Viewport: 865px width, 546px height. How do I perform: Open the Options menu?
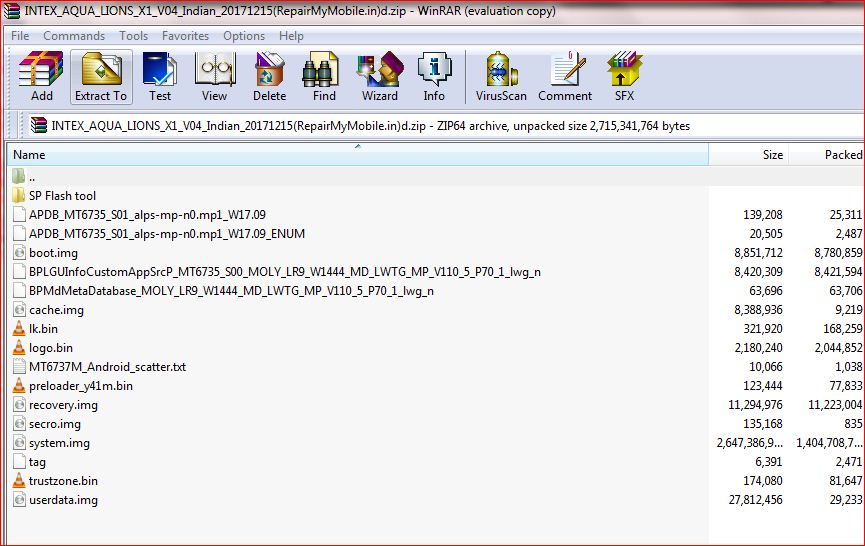244,36
